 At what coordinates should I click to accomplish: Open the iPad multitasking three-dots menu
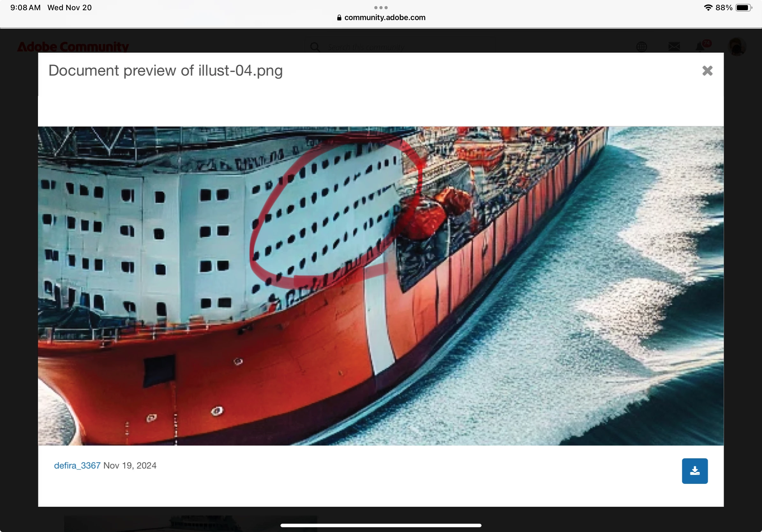pyautogui.click(x=381, y=7)
